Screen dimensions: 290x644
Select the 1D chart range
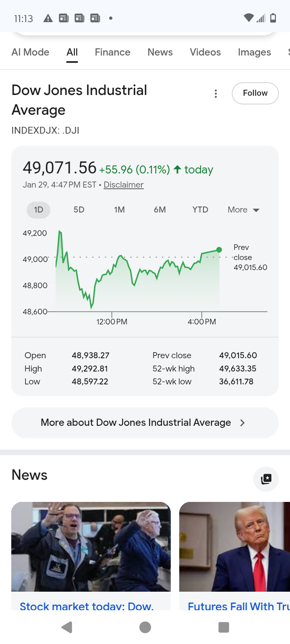click(39, 210)
